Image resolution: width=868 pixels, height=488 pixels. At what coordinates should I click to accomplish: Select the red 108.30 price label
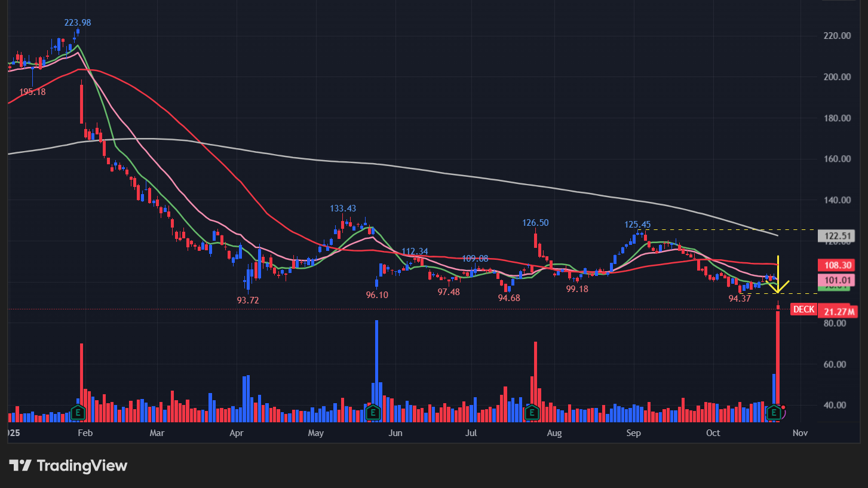click(x=836, y=265)
